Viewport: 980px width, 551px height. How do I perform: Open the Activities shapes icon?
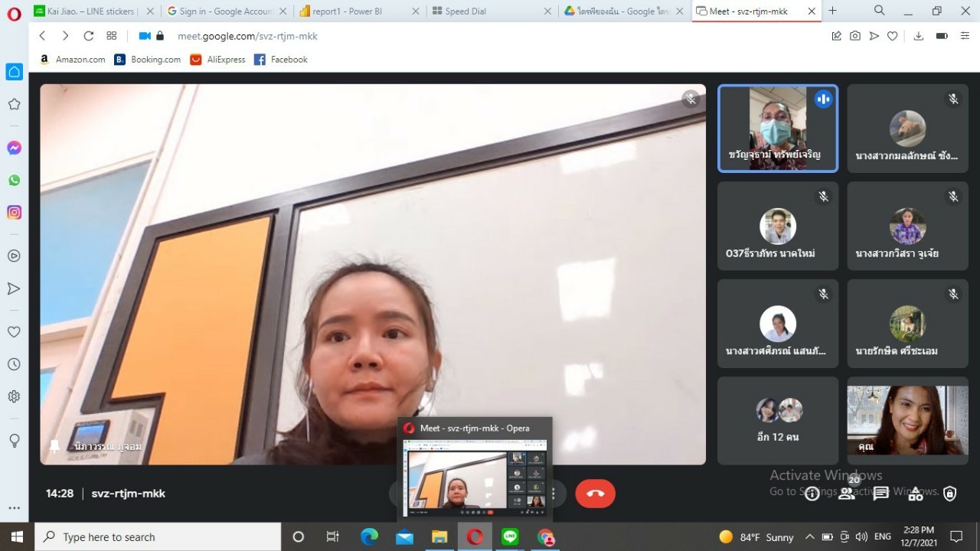click(916, 494)
